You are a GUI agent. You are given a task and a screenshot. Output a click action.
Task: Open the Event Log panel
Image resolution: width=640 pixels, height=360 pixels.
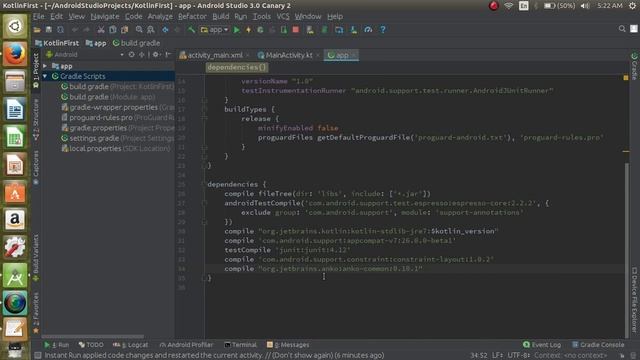(542, 345)
